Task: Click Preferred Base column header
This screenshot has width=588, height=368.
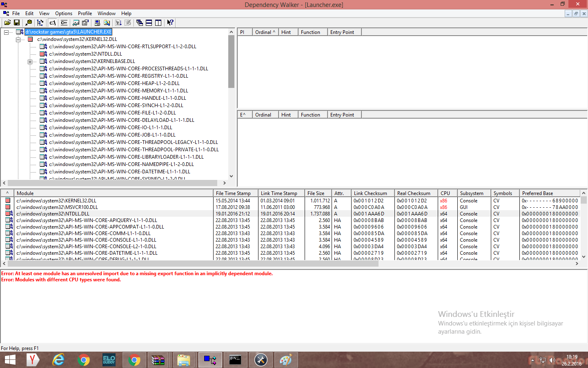Action: click(x=550, y=193)
